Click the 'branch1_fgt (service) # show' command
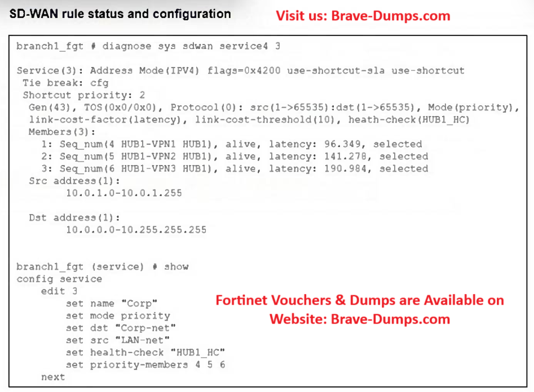Screen dimensions: 534x392 103,267
